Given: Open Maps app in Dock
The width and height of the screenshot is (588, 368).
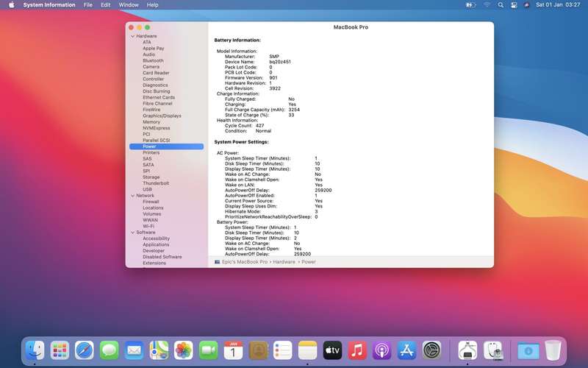Looking at the screenshot, I should pyautogui.click(x=159, y=350).
